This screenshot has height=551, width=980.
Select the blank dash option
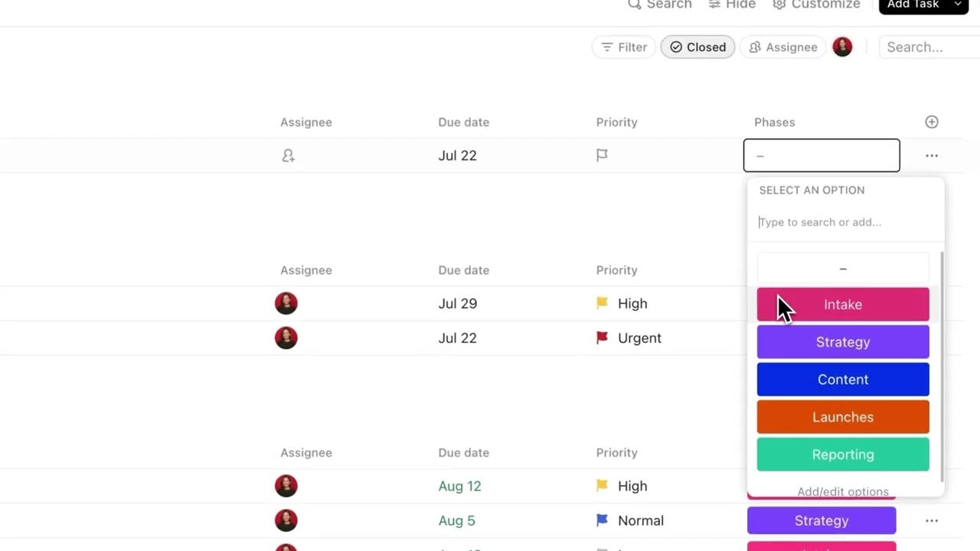[x=843, y=269]
